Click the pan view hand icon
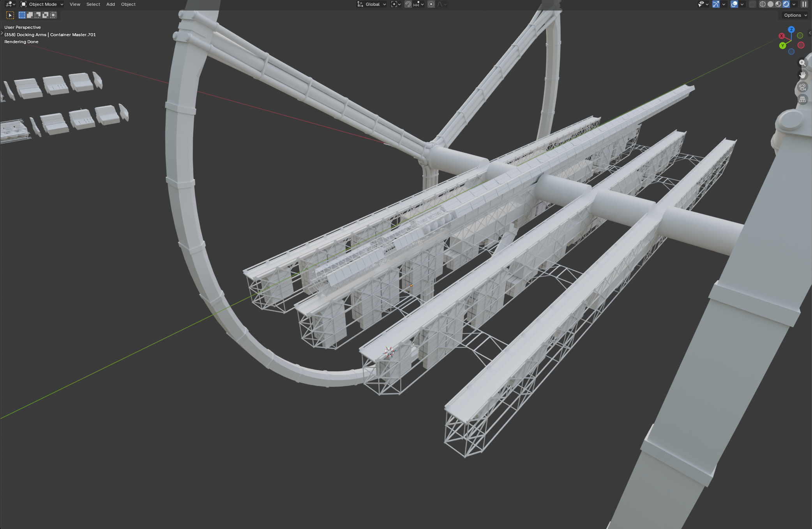The width and height of the screenshot is (812, 529). (802, 75)
